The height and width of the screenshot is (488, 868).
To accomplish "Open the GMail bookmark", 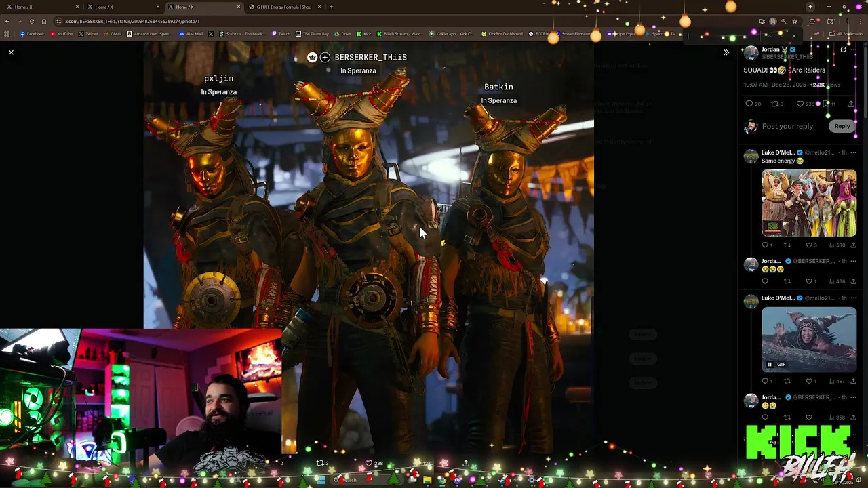I will click(112, 34).
